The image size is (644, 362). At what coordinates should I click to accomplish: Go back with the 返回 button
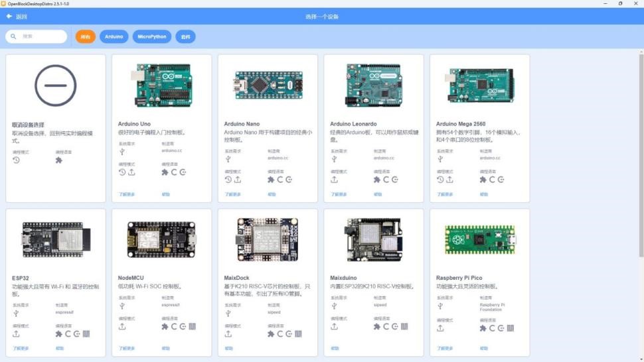coord(17,17)
